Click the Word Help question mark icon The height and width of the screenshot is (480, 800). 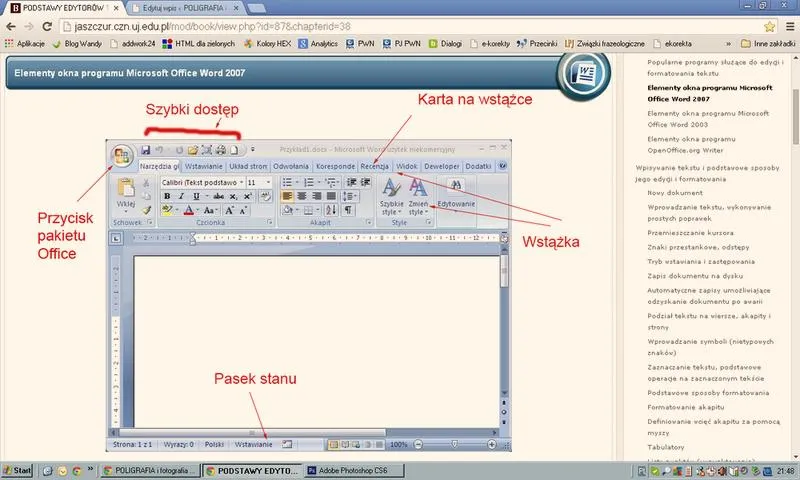tap(502, 166)
